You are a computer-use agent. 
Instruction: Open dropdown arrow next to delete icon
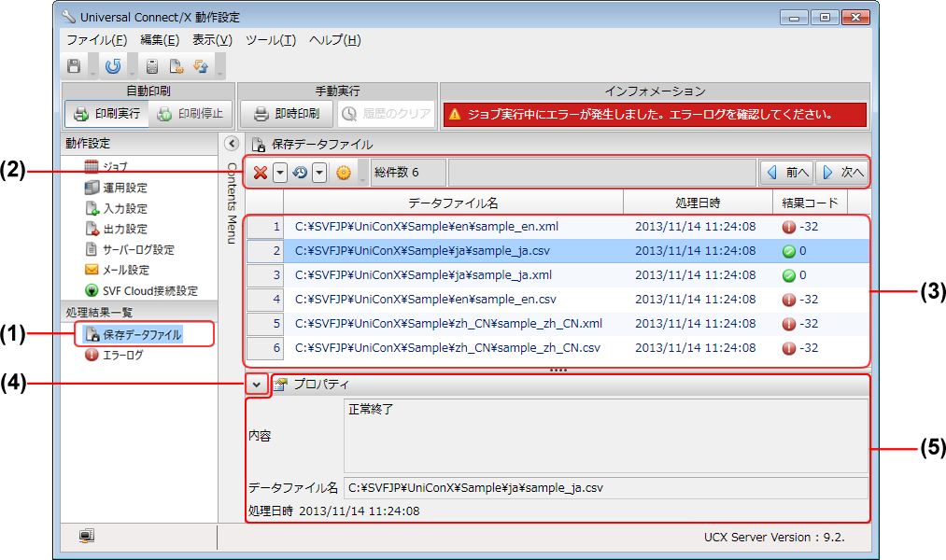279,173
